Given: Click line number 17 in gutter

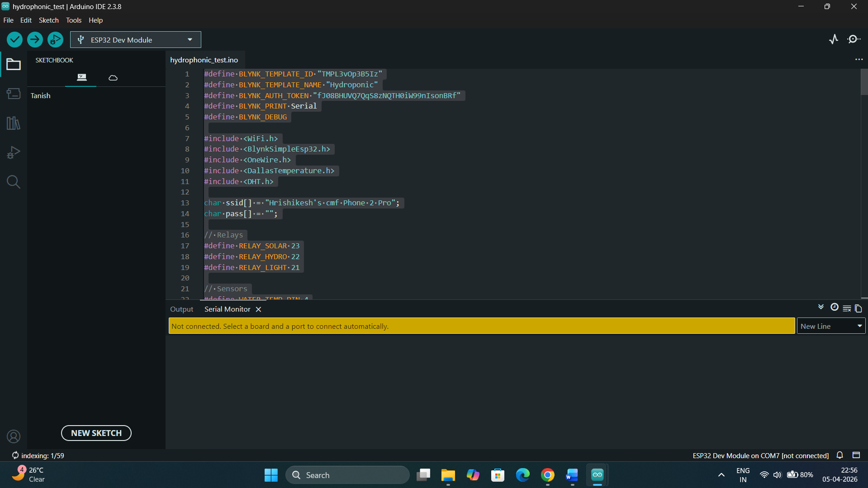Looking at the screenshot, I should pos(185,246).
